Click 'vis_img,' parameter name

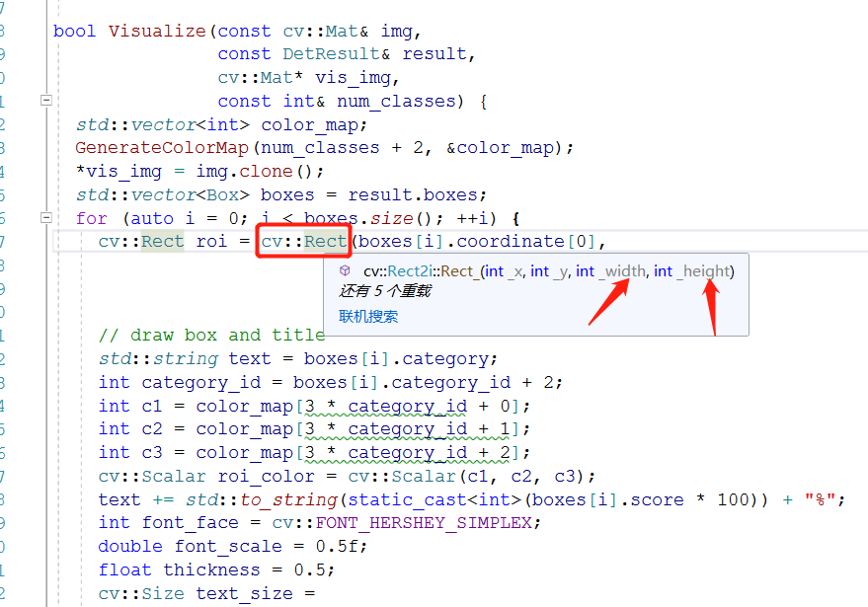pyautogui.click(x=357, y=77)
